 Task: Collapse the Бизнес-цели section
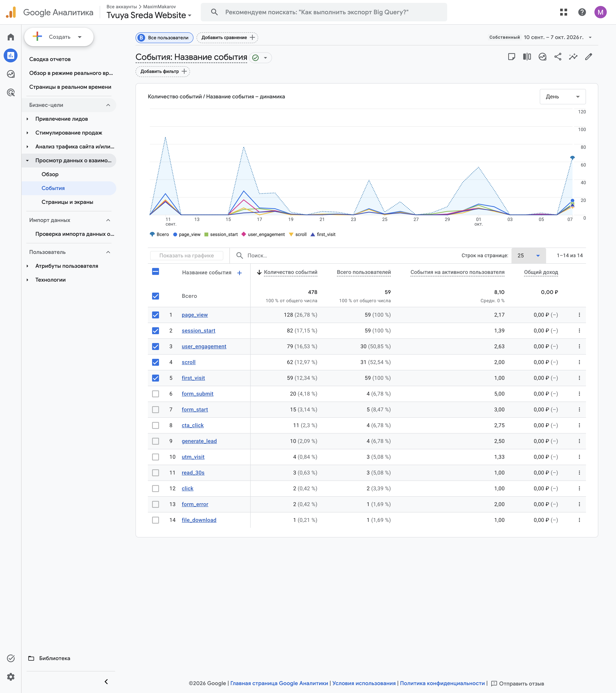[x=69, y=105]
